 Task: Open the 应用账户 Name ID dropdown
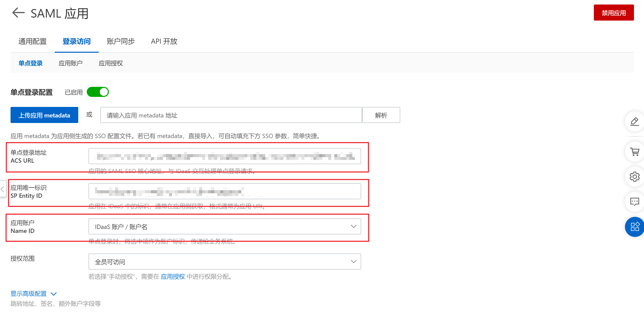click(224, 227)
